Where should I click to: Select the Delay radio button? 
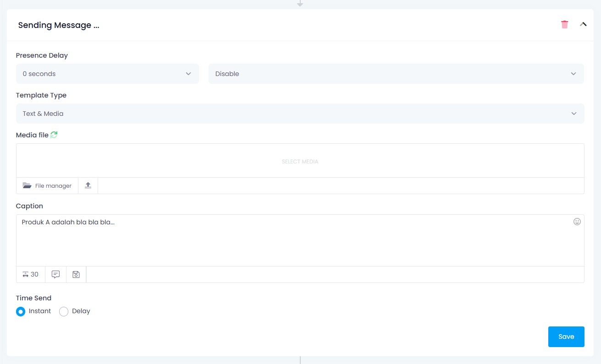64,312
